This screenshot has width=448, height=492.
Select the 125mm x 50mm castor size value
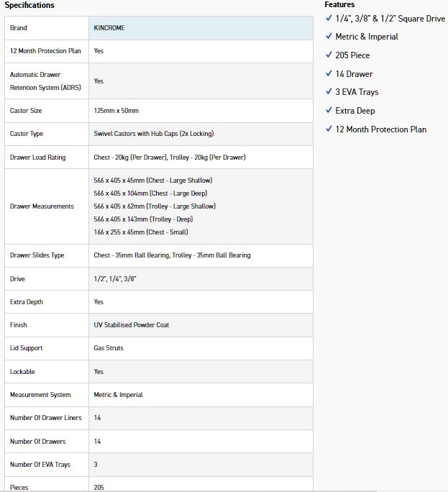pyautogui.click(x=116, y=111)
